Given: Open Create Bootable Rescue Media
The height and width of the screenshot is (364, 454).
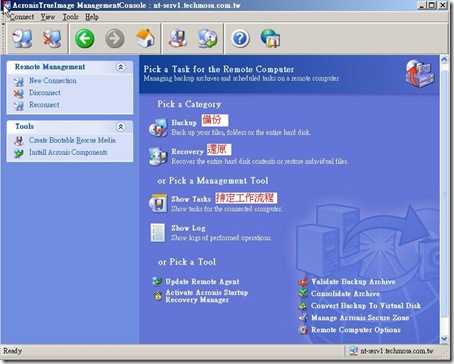Looking at the screenshot, I should pos(72,140).
